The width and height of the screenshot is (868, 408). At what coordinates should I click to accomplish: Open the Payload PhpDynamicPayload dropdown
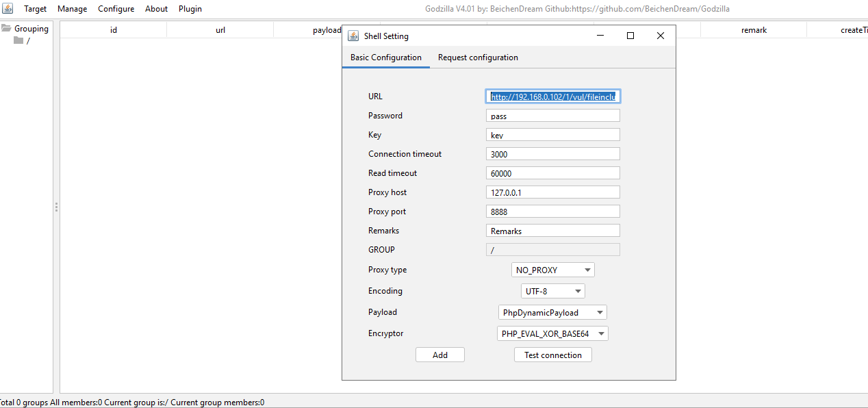click(553, 312)
